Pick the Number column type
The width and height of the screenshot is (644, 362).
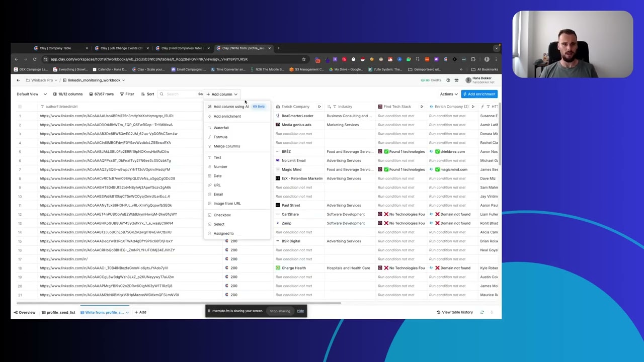pos(237,166)
